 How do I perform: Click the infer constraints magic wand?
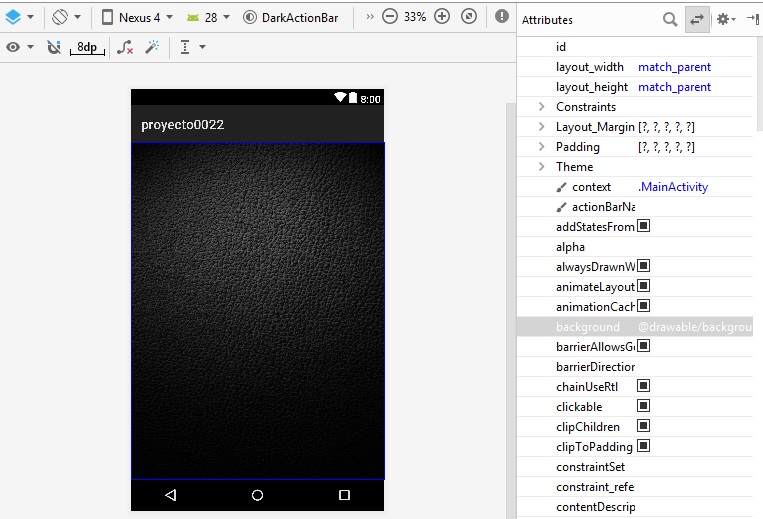click(x=152, y=47)
